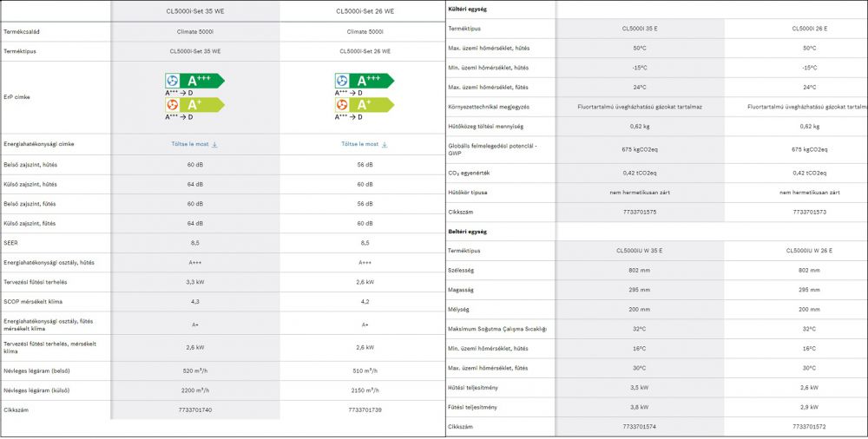The width and height of the screenshot is (868, 439).
Task: Click the 'SCOP mérsékelt klíma' row label
Action: 31,302
